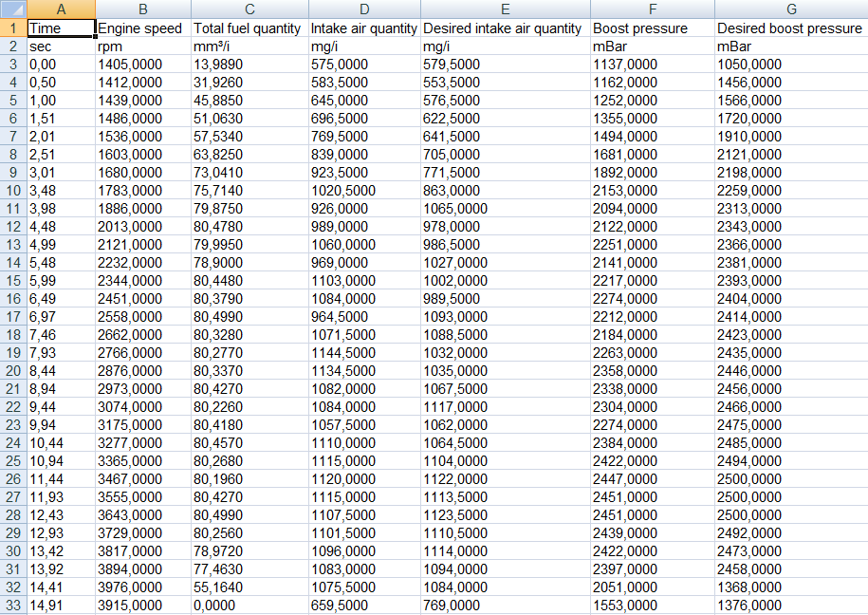Click boost pressure cell 2251,0000
Viewport: 868px width, 615px height.
click(x=653, y=245)
